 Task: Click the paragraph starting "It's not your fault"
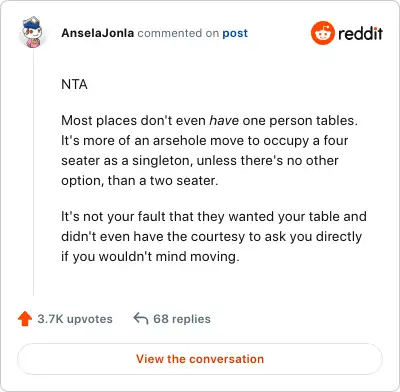click(214, 236)
